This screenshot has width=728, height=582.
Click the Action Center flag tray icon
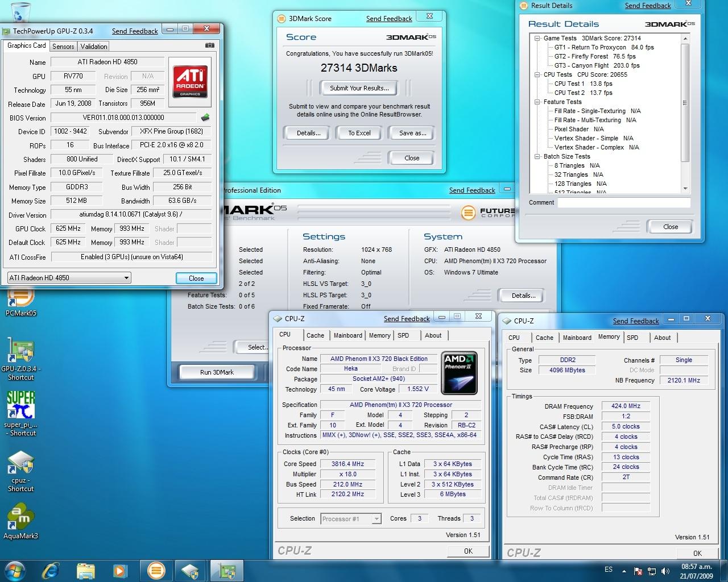point(638,571)
